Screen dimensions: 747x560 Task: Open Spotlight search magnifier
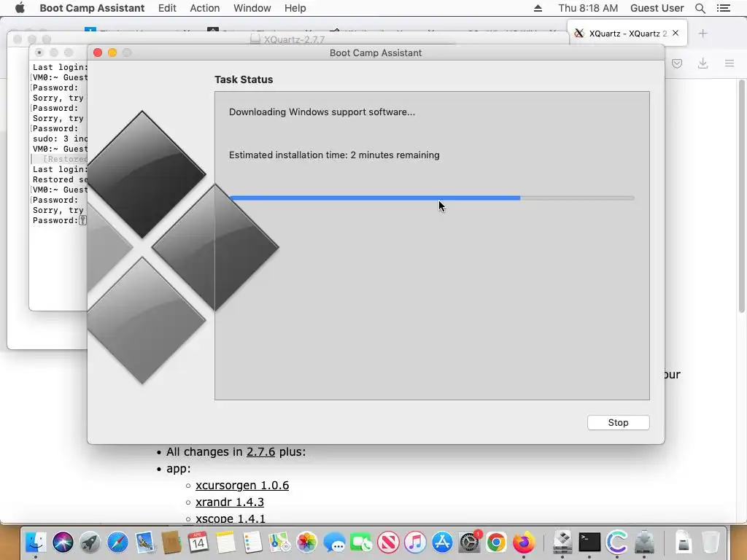coord(700,8)
